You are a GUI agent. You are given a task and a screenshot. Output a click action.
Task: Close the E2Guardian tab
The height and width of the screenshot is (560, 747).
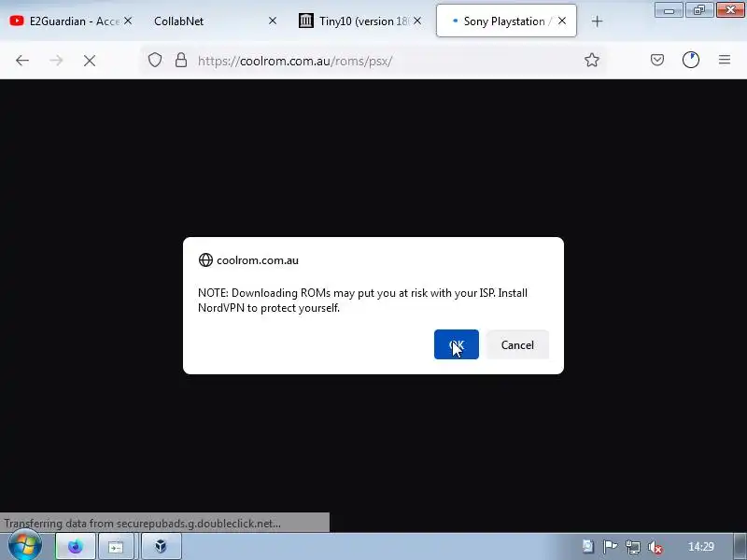tap(128, 21)
